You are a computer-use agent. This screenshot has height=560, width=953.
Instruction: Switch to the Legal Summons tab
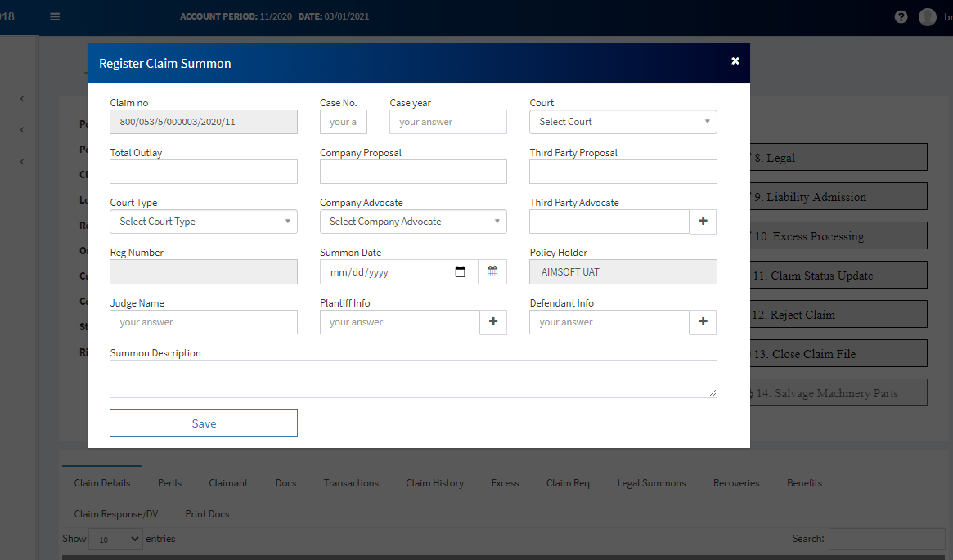tap(651, 483)
